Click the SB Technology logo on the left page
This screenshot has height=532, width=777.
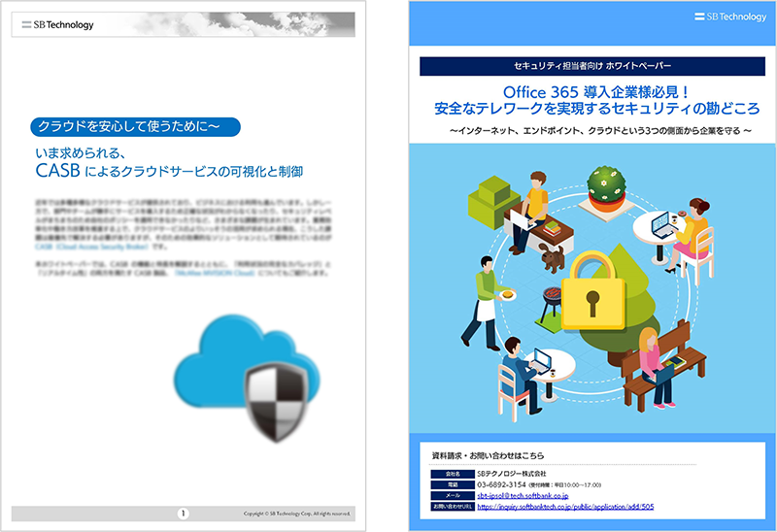point(58,25)
